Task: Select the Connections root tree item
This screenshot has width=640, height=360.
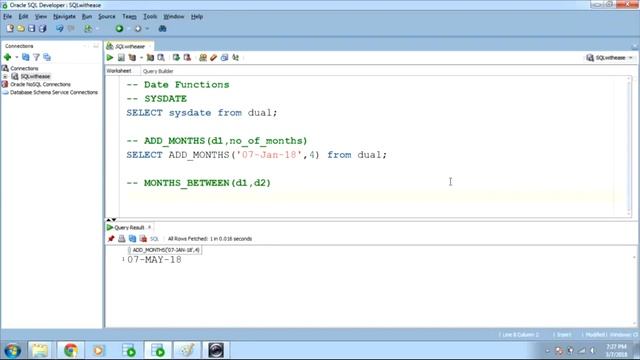Action: (24, 68)
